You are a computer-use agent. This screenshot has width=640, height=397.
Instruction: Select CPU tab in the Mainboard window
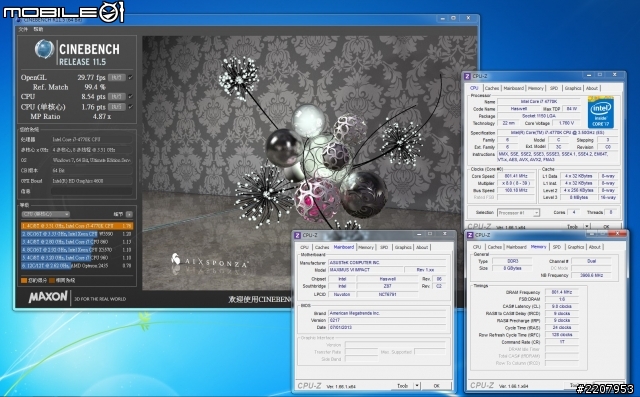pos(304,247)
